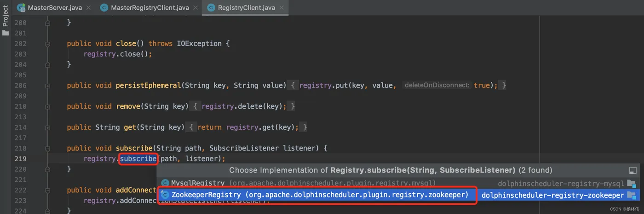644x214 pixels.
Task: Click line number 202 in the gutter
Action: tap(20, 44)
